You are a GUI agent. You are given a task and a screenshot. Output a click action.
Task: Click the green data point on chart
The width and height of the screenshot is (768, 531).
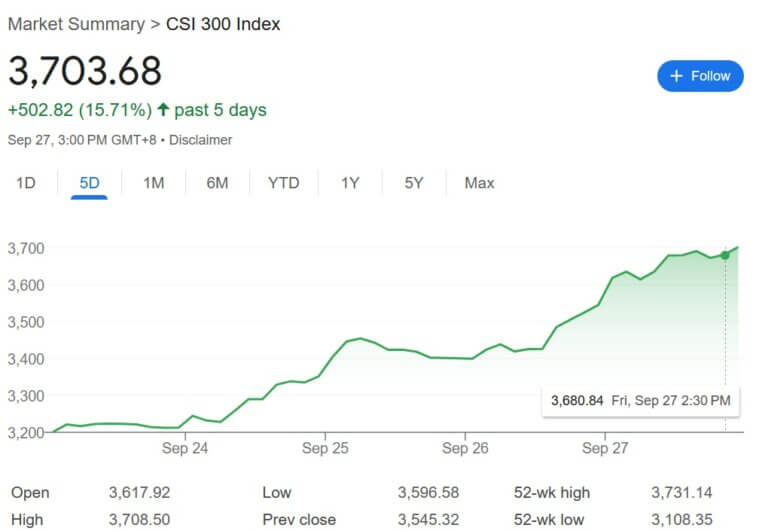(x=725, y=255)
